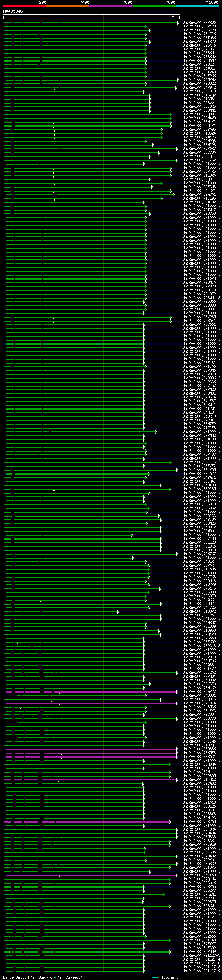The width and height of the screenshot is (222, 980).
Task: Select the UniRef100_P0C661 label
Action: point(199,324)
